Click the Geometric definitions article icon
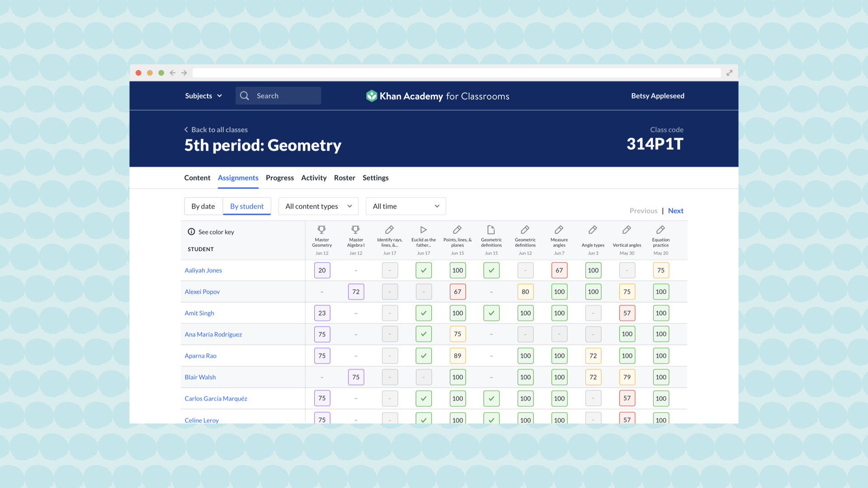The image size is (868, 488). coord(491,230)
